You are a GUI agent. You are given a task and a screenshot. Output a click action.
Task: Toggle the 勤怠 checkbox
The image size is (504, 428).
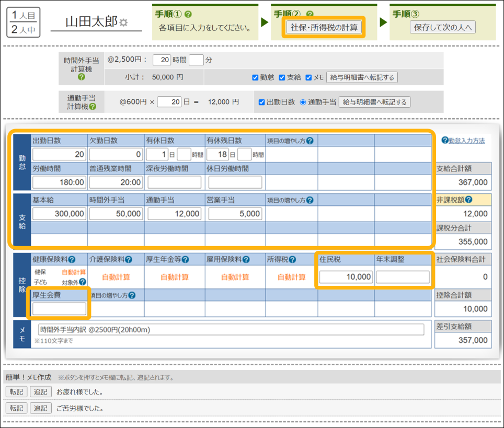(255, 78)
